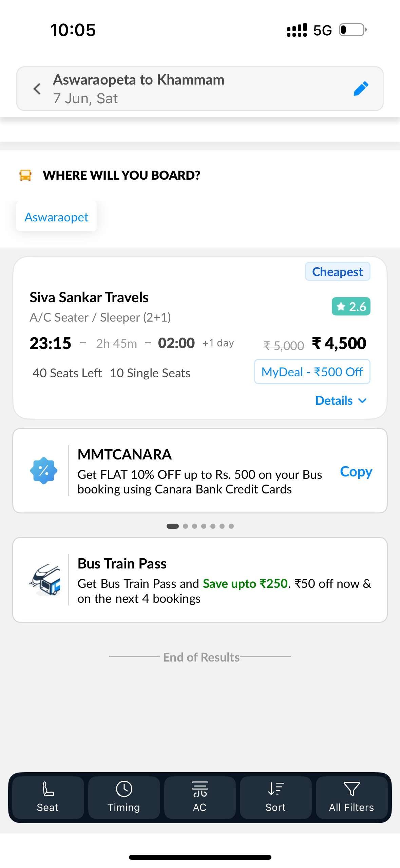Tap the Bus Train Pass illustration
Image resolution: width=400 pixels, height=868 pixels.
tap(45, 579)
